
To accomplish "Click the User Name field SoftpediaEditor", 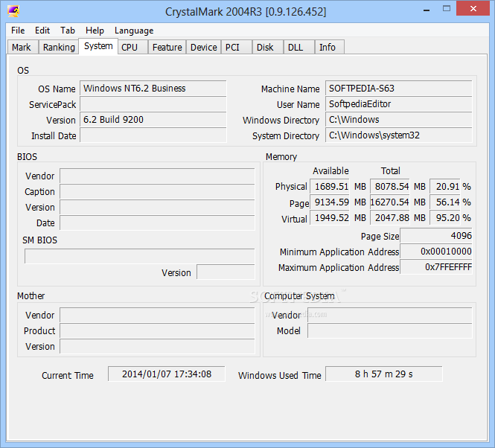I will pyautogui.click(x=399, y=104).
